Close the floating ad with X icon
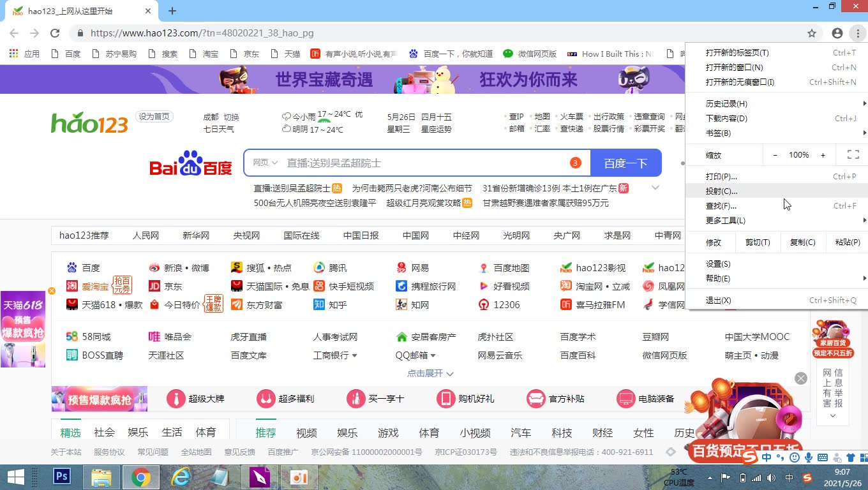 801,378
